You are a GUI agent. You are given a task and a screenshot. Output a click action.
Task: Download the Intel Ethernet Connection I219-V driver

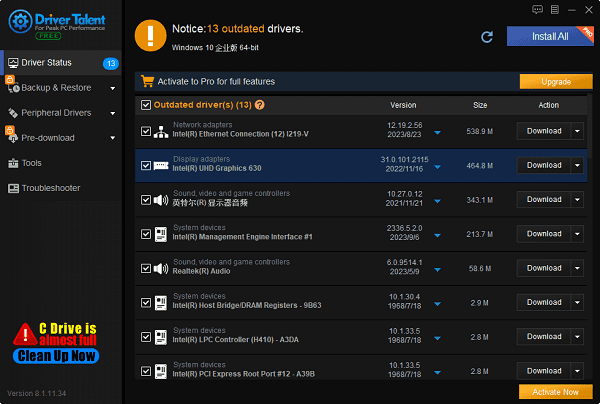[x=544, y=131]
